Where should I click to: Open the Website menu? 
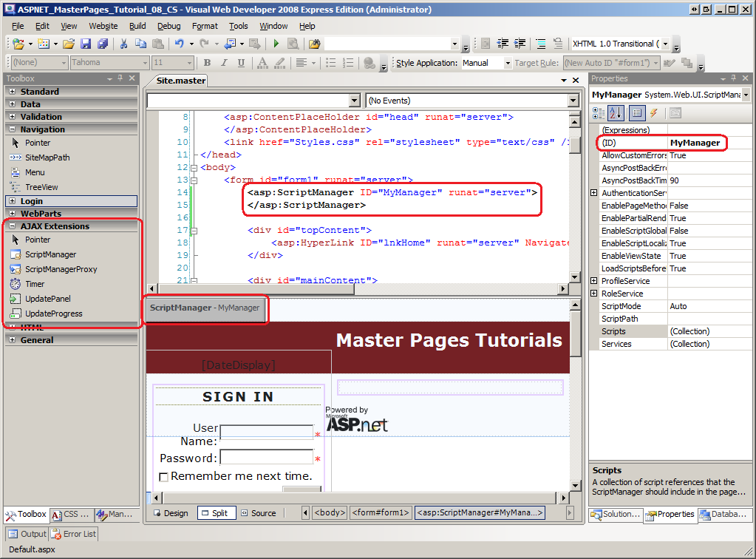coord(103,26)
